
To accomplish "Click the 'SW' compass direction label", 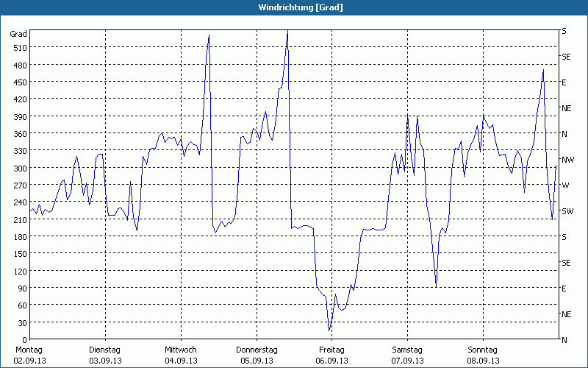I will point(567,211).
